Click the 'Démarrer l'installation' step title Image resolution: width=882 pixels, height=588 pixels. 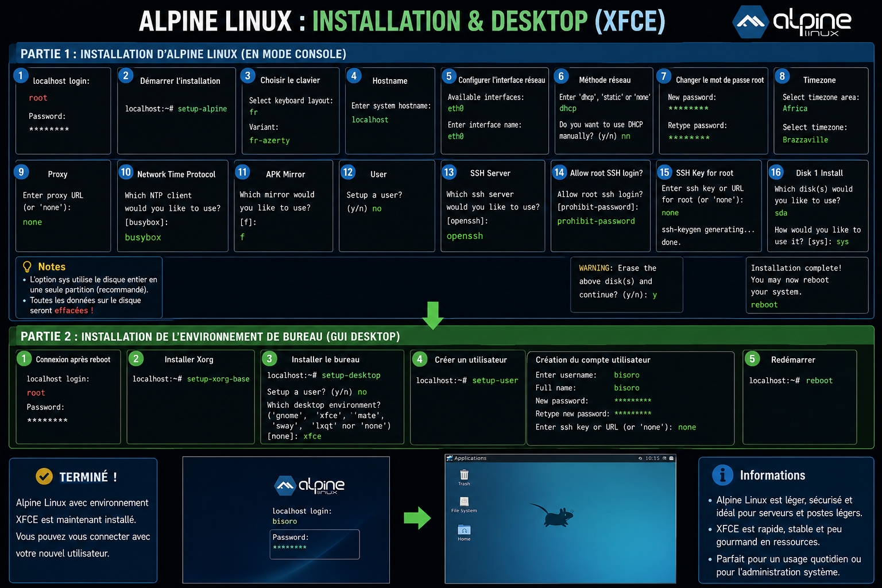[180, 81]
